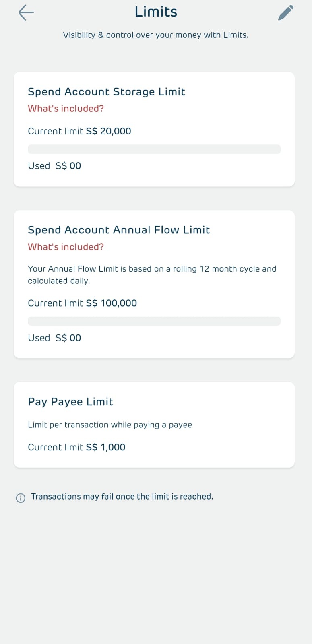Click Current limit S$ 1,000 text

point(76,447)
